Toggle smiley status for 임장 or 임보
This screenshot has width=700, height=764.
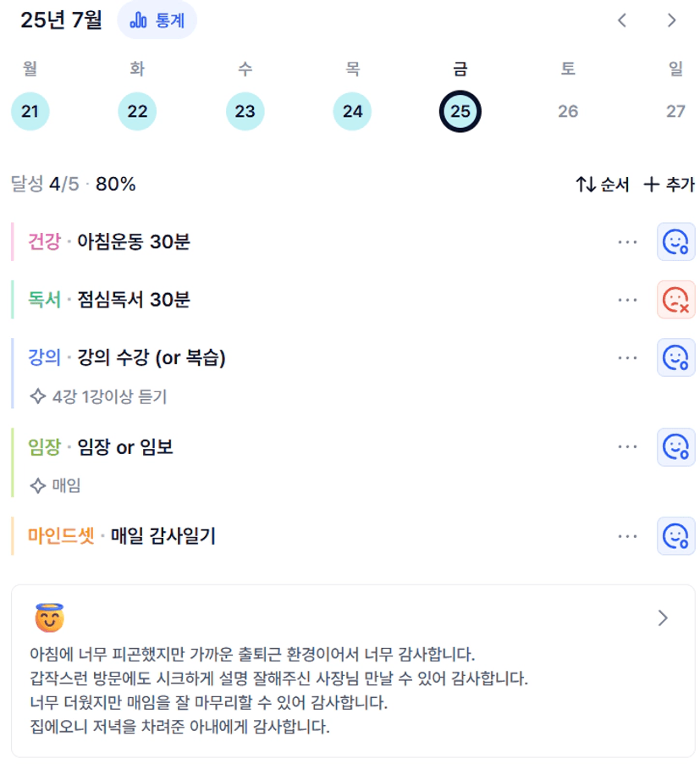pos(675,447)
